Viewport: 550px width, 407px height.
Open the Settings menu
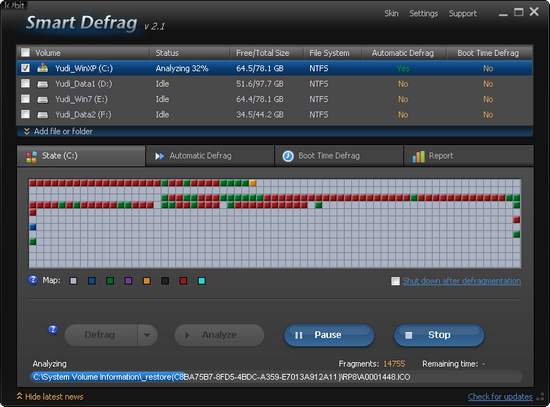click(x=423, y=14)
